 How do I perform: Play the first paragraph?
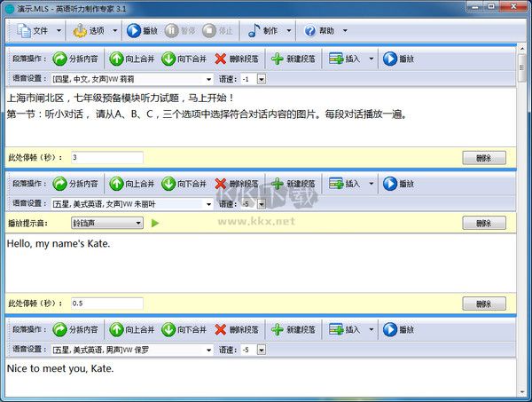(399, 59)
